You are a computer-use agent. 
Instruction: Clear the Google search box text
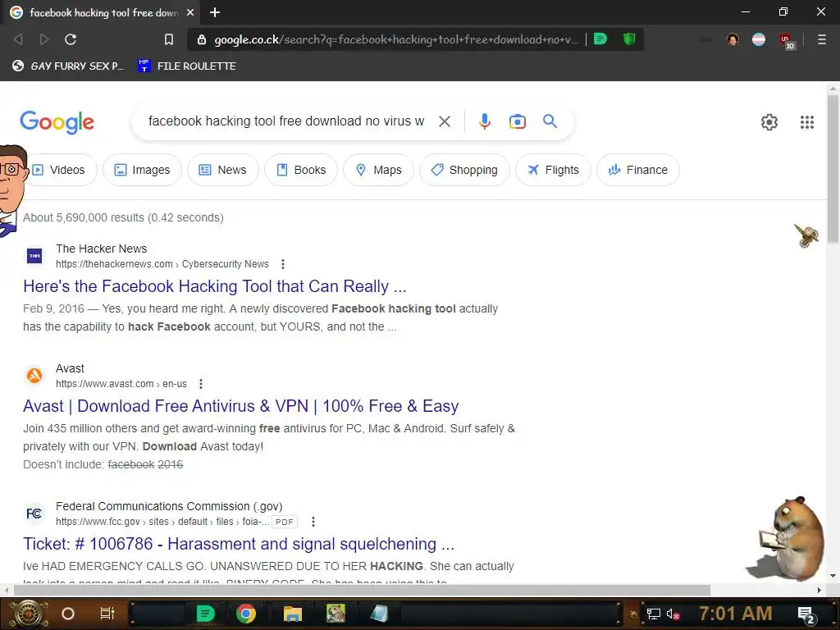[444, 121]
